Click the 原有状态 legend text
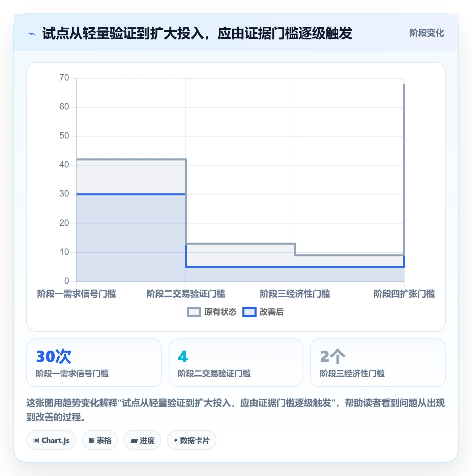The image size is (472, 476). (x=220, y=312)
